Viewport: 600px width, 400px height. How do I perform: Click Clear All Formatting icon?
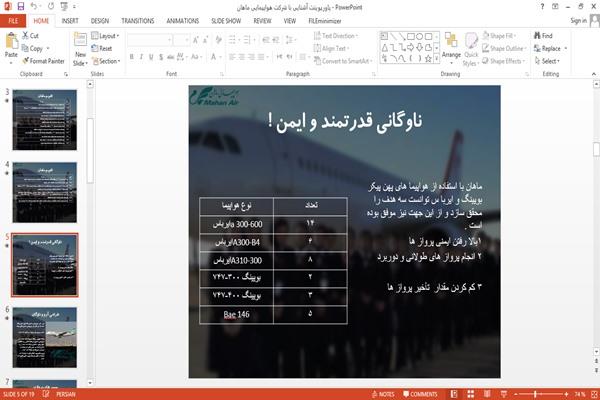point(218,40)
